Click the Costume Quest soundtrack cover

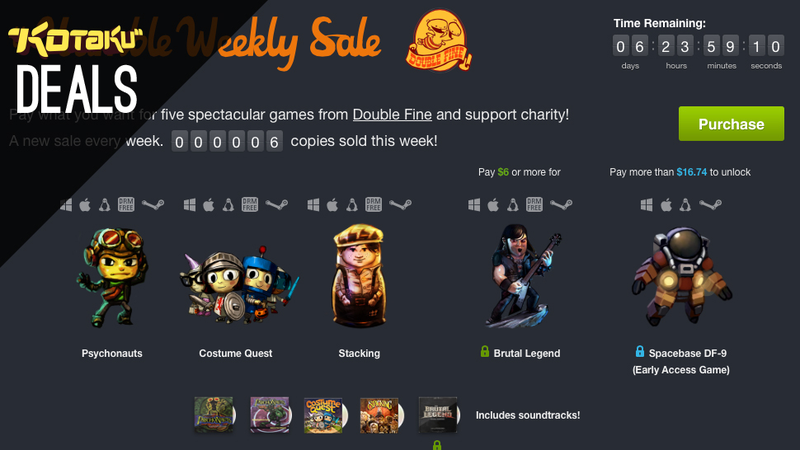click(325, 415)
